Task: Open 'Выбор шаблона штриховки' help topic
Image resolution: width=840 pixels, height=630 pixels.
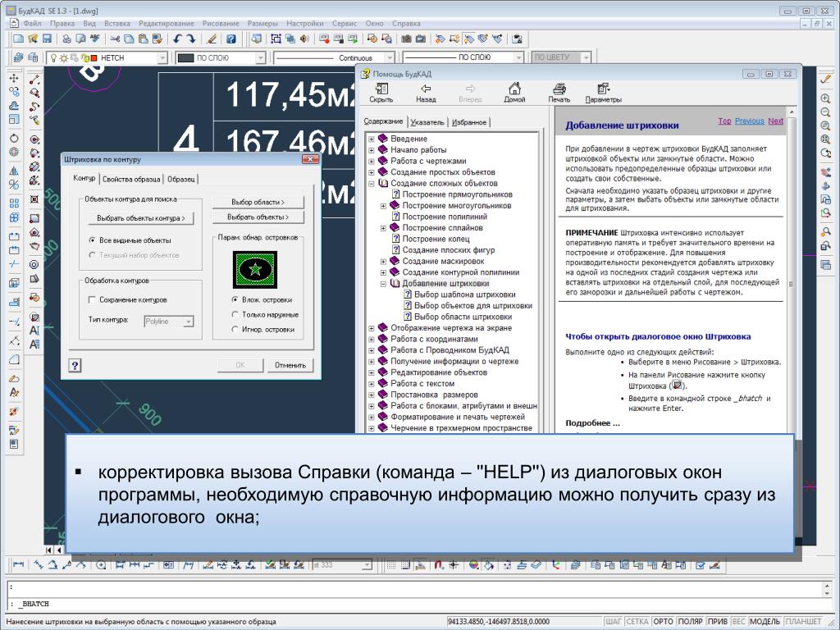Action: [465, 294]
